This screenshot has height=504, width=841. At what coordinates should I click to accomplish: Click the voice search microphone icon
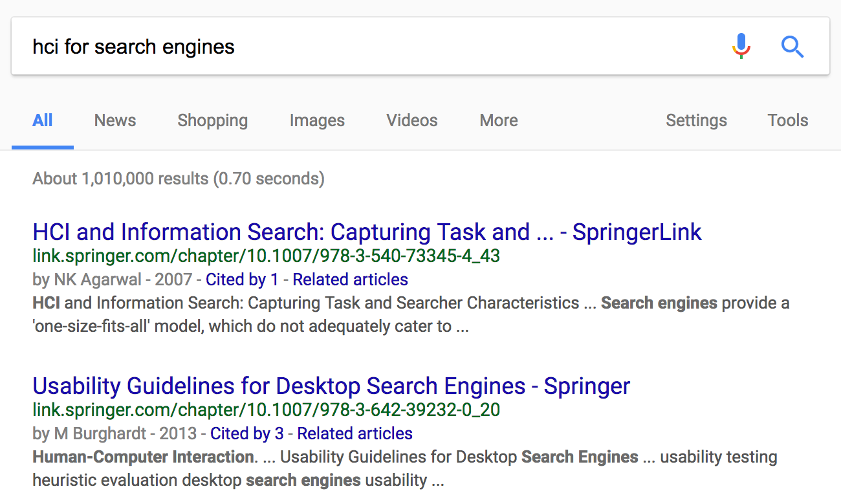(741, 47)
